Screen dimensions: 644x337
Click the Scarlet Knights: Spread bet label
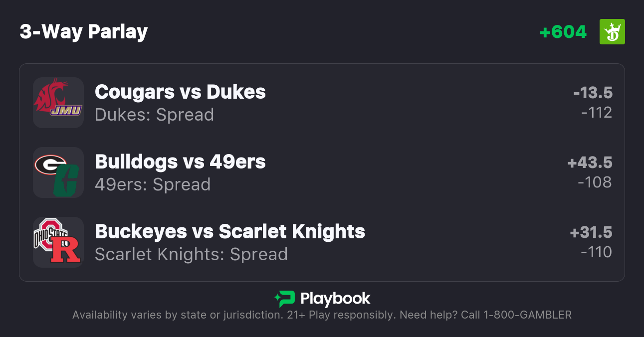pyautogui.click(x=191, y=254)
